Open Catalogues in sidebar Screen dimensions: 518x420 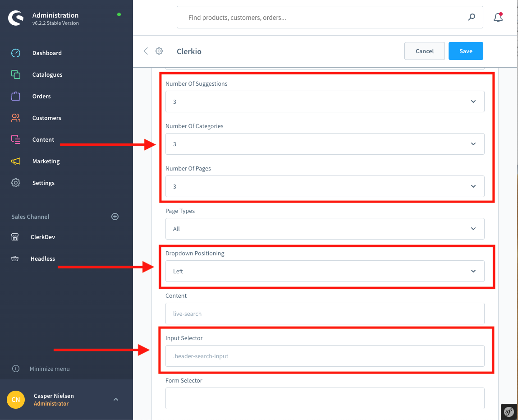[47, 74]
